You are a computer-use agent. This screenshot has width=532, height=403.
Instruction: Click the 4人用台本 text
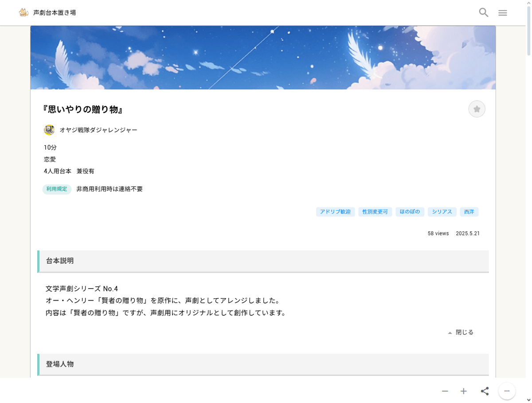pos(57,171)
